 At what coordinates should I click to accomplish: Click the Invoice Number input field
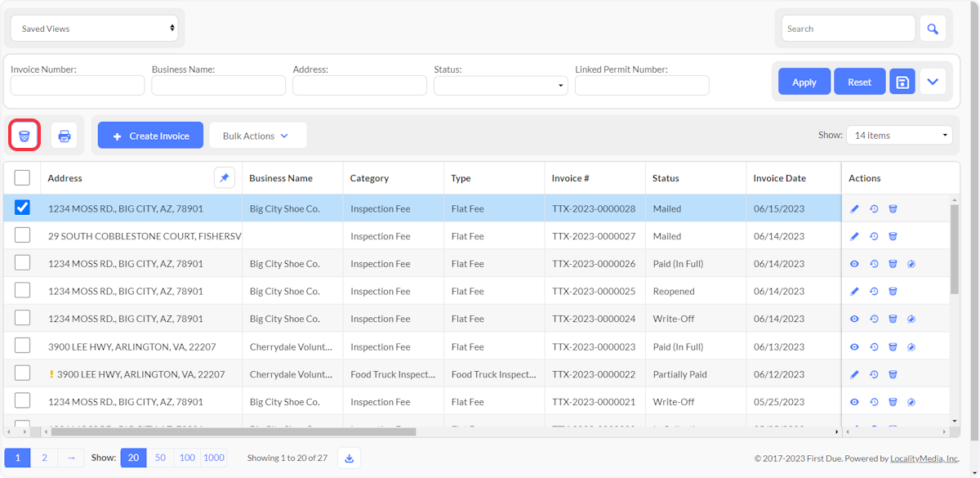click(x=78, y=85)
